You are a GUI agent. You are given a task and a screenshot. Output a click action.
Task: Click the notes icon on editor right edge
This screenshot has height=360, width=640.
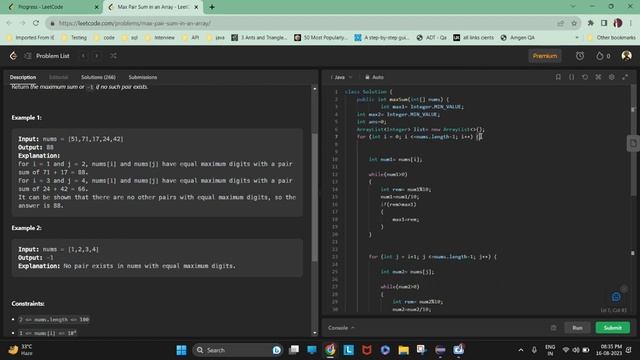pos(633,143)
